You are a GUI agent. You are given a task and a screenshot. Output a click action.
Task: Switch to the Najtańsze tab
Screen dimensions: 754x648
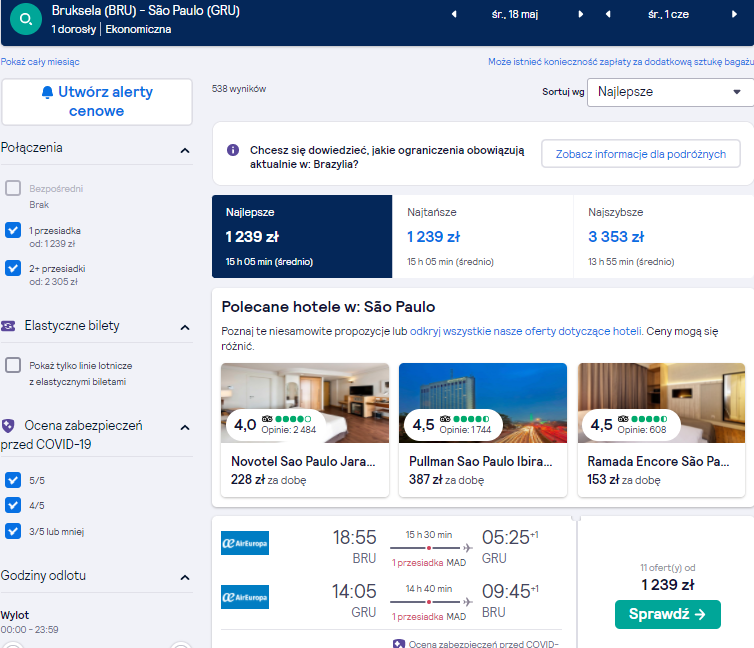point(482,237)
